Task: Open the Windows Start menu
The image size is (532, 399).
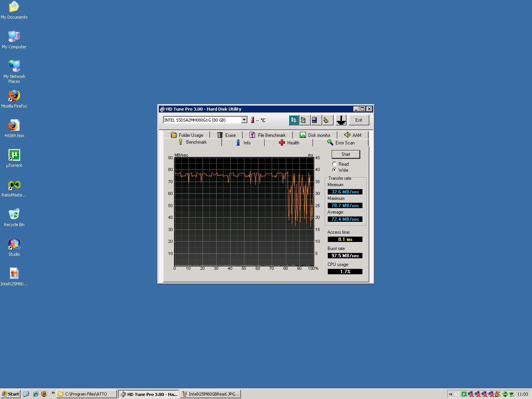Action: pyautogui.click(x=10, y=394)
